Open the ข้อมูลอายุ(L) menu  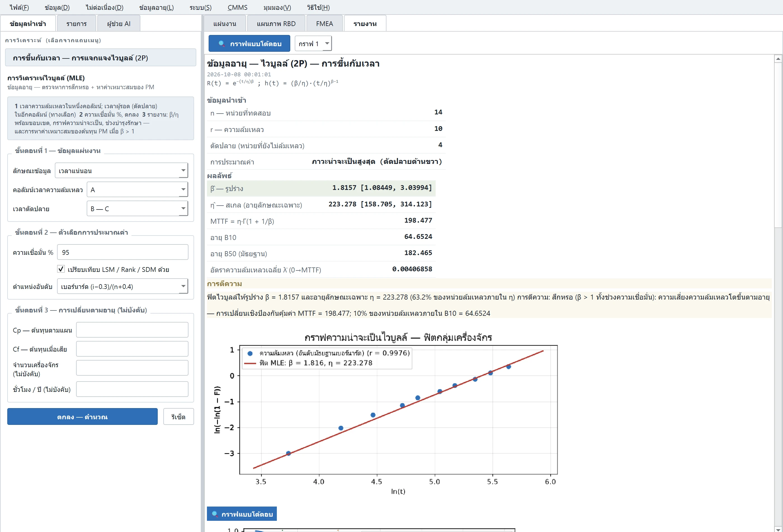(x=156, y=7)
